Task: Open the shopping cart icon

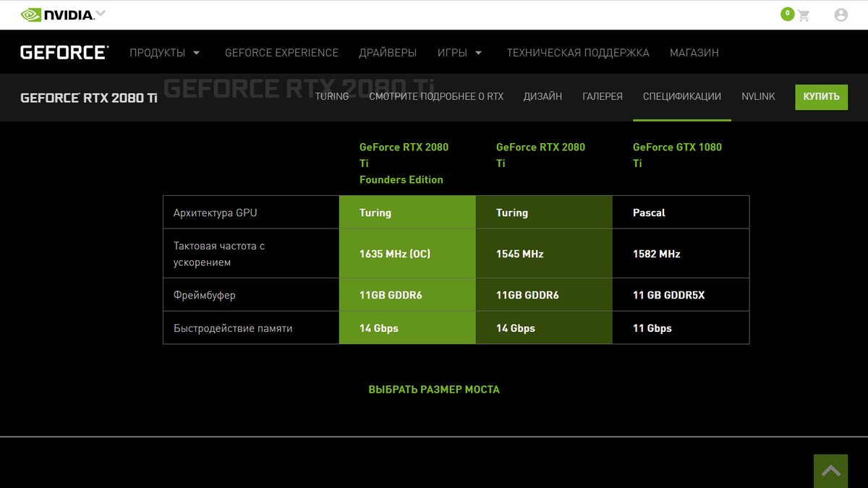Action: tap(804, 15)
